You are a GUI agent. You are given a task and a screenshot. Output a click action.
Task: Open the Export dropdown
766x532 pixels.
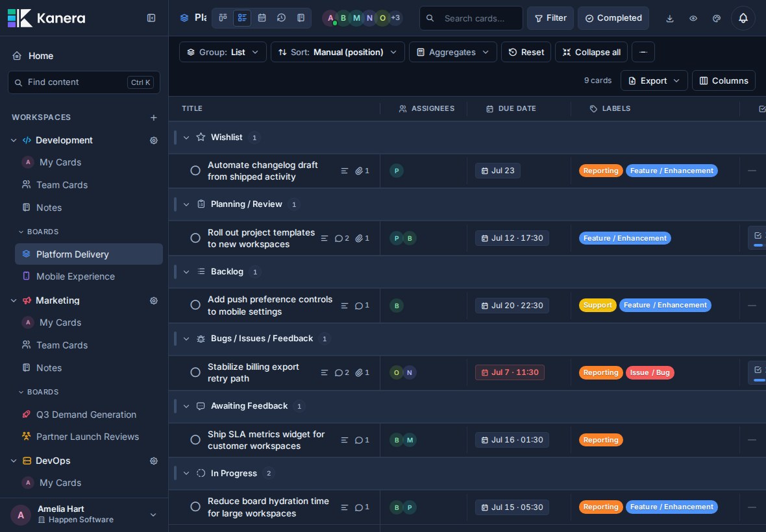coord(654,80)
